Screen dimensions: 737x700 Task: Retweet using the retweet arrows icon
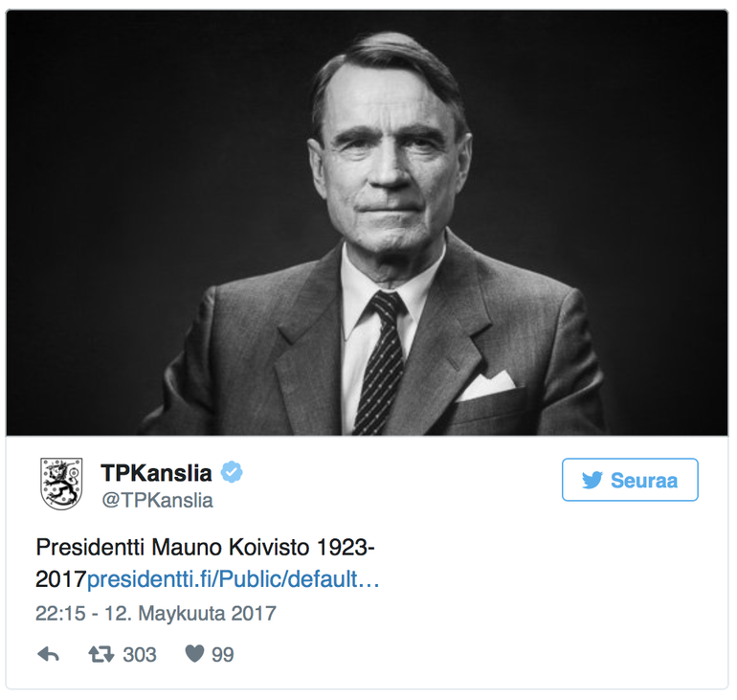click(x=101, y=654)
